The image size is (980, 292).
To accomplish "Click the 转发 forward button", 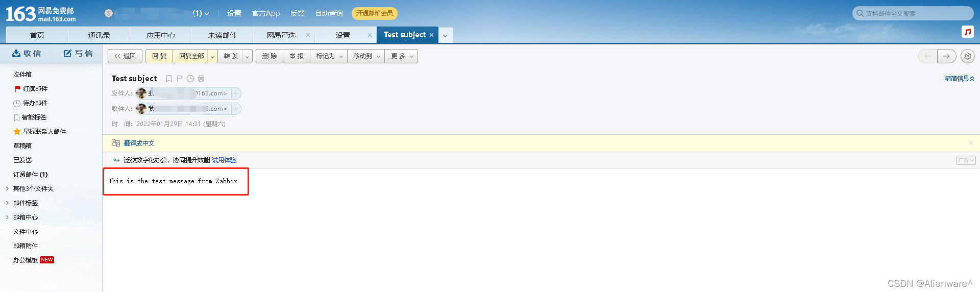I will 231,56.
